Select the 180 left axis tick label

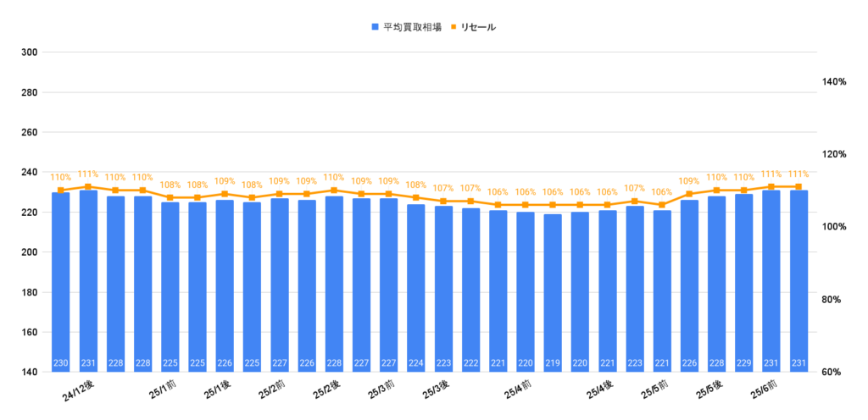point(29,292)
